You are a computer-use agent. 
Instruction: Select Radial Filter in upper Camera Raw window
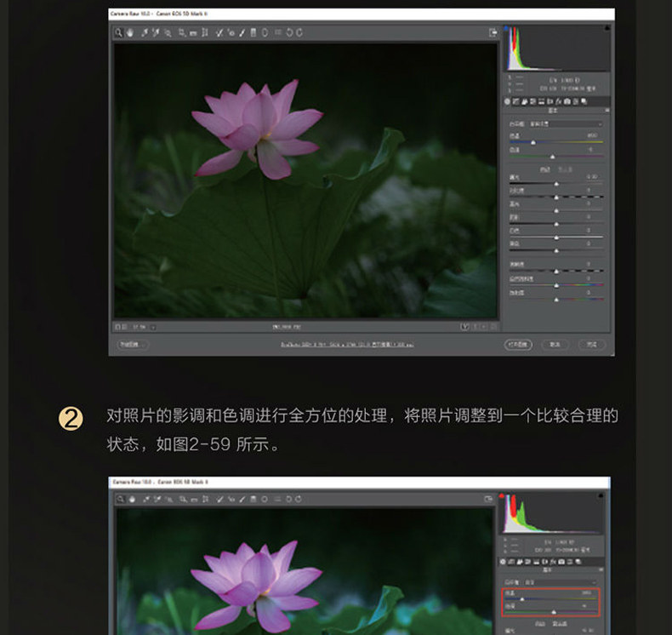click(x=265, y=32)
